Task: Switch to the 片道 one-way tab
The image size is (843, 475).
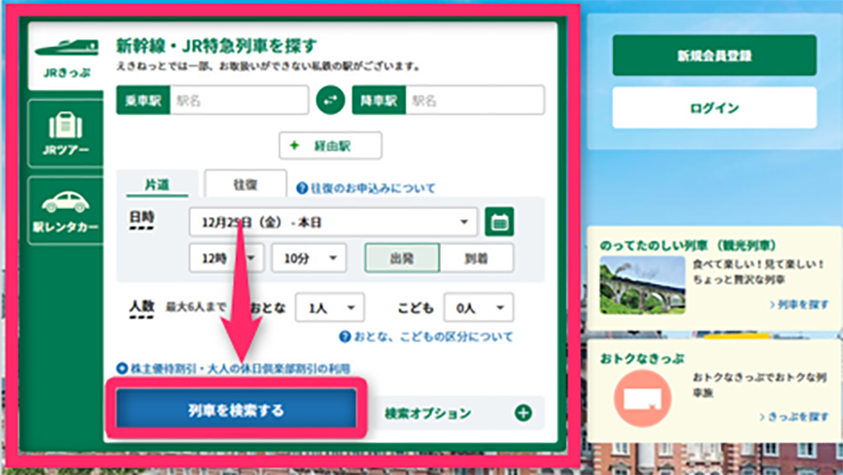Action: [x=157, y=184]
